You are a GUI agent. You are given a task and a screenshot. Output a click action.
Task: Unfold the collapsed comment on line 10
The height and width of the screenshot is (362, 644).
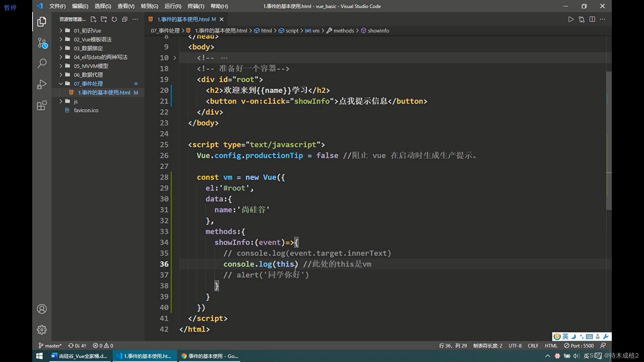175,58
